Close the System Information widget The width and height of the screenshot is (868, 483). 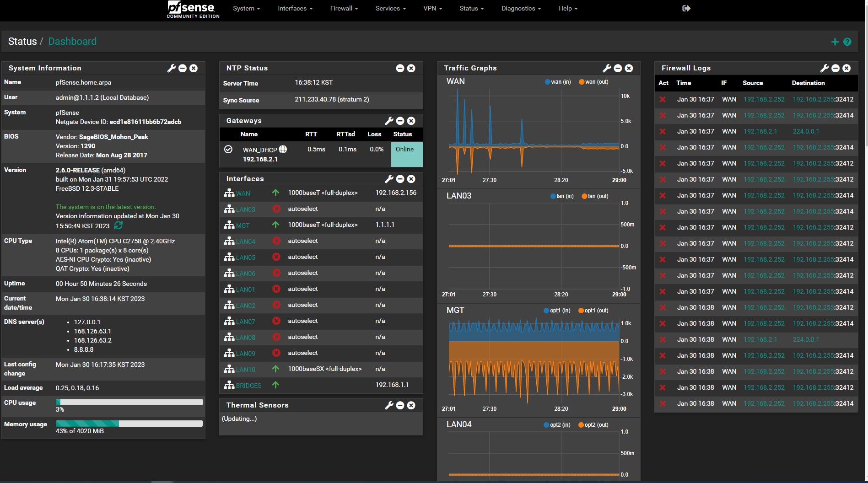(x=194, y=68)
